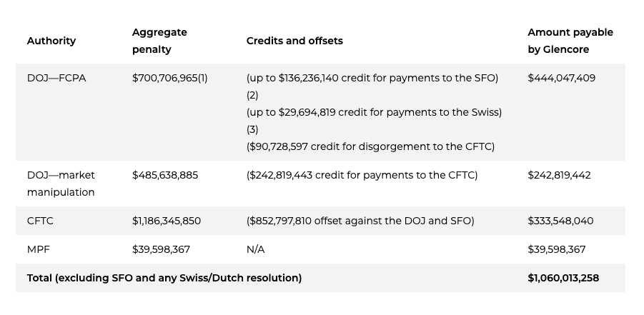Select the $485,638,885 aggregate penalty
Image resolution: width=644 pixels, height=315 pixels.
coord(165,175)
